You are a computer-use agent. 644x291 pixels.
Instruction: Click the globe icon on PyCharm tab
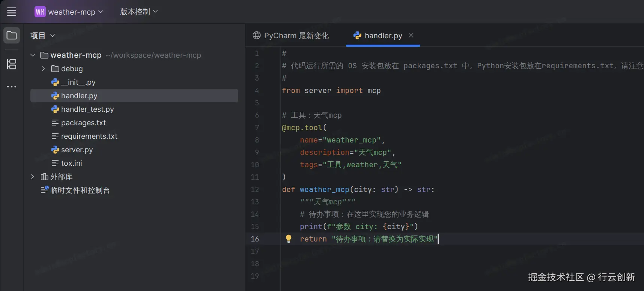257,36
